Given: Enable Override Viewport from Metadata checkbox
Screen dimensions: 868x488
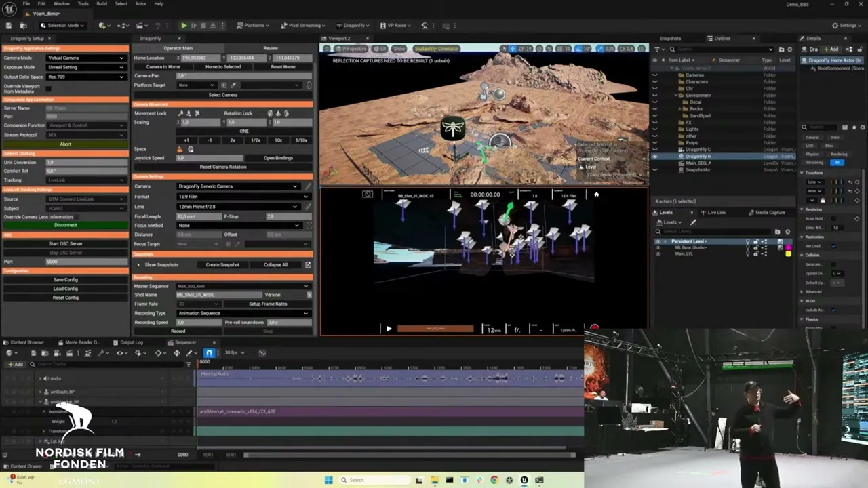Looking at the screenshot, I should (48, 89).
